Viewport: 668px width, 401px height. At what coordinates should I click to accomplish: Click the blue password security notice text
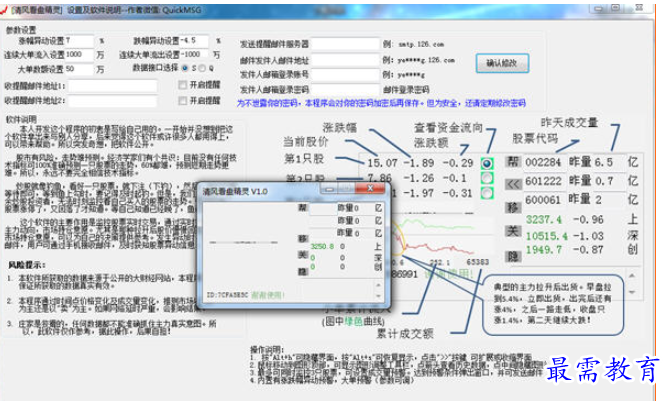click(381, 103)
